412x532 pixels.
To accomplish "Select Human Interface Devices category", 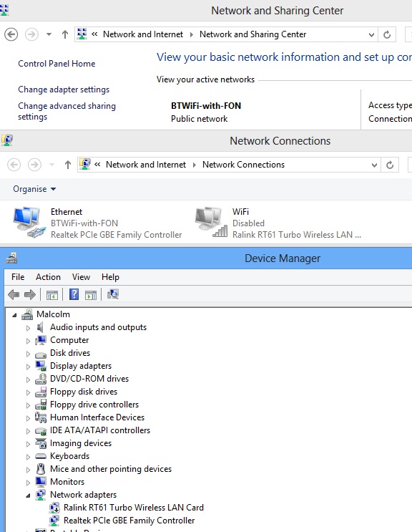I will pos(97,417).
